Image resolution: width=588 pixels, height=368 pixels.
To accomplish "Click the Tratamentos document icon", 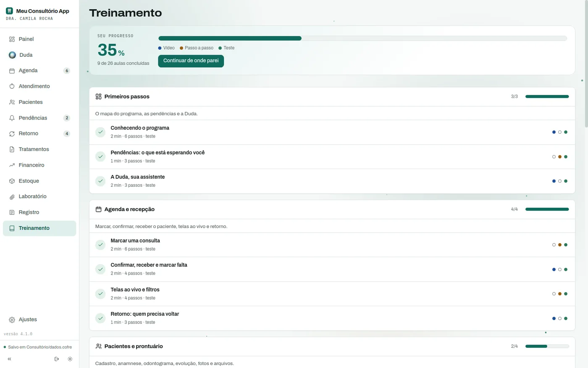I will point(12,149).
